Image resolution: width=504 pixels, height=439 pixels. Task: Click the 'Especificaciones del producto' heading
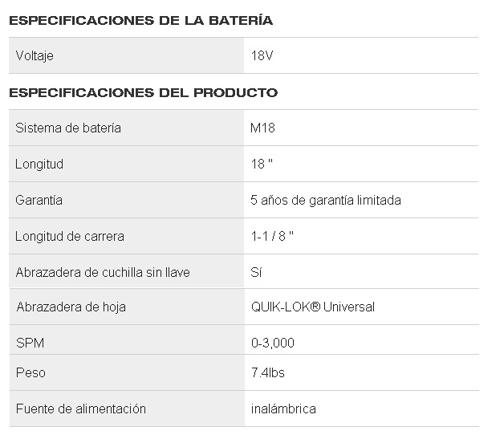pos(143,92)
